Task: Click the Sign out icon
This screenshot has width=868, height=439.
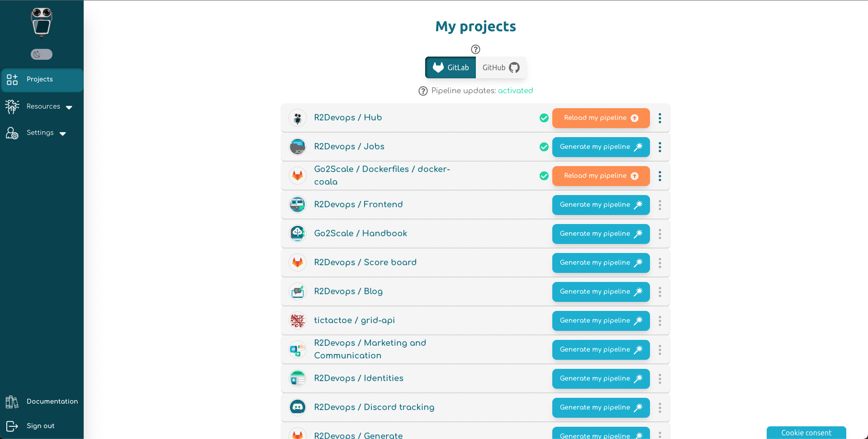Action: click(x=12, y=426)
